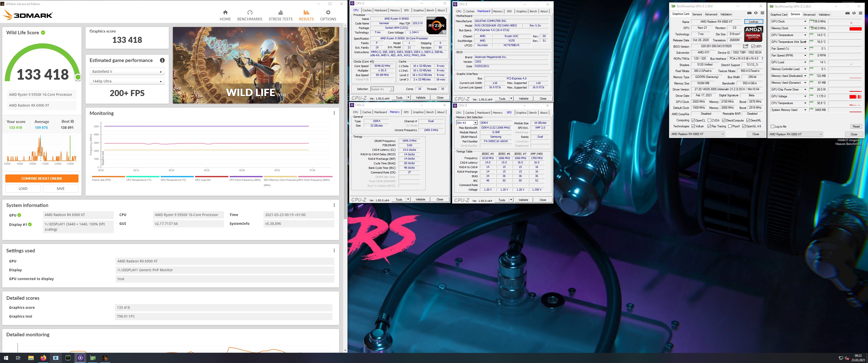
Task: Click the LOAD button in 3DMark
Action: tap(23, 189)
